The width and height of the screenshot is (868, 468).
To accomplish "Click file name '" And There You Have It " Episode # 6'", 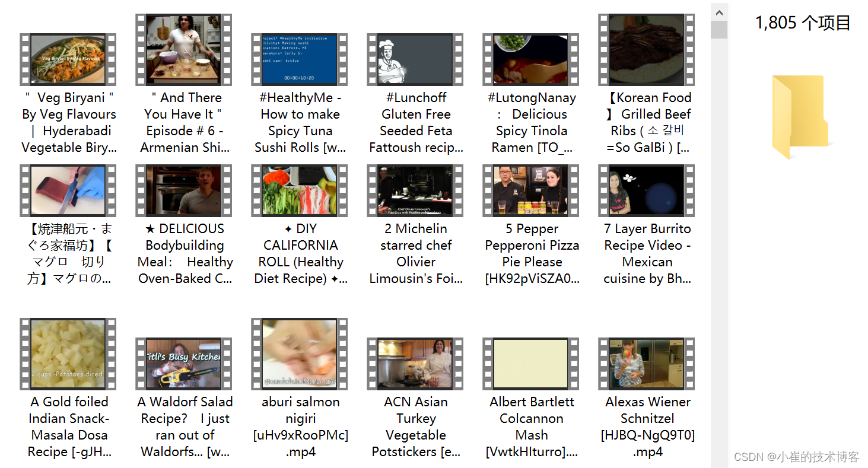I will click(185, 123).
